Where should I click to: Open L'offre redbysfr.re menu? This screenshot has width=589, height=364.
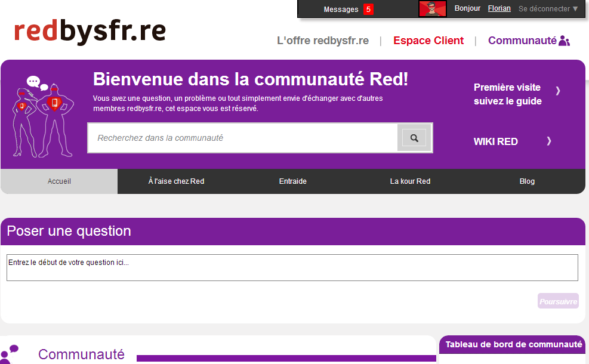tap(323, 41)
